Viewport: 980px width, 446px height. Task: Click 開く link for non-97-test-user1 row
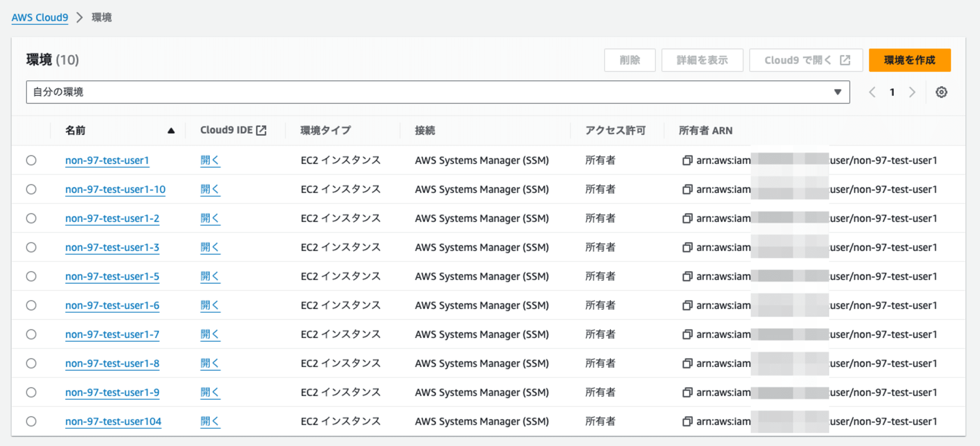(210, 160)
